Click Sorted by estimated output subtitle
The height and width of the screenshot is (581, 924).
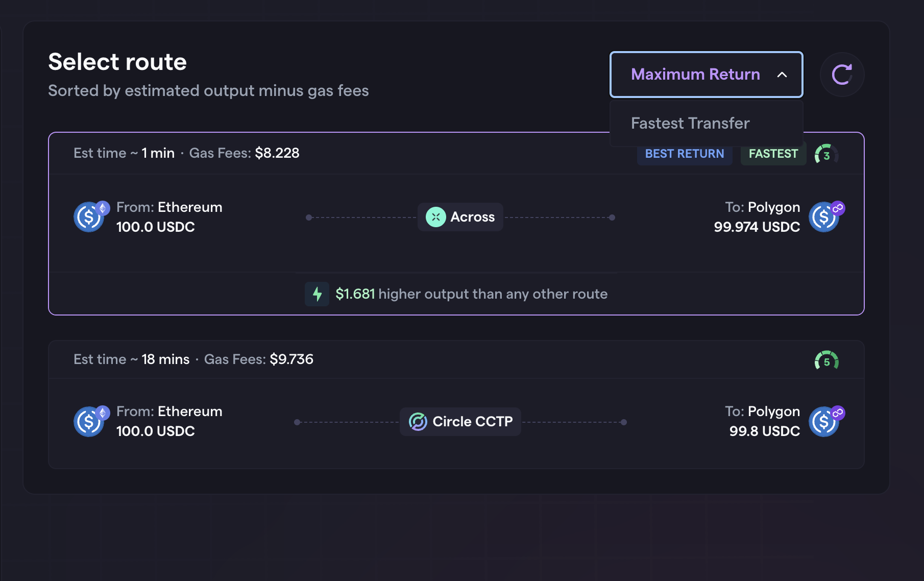click(x=208, y=91)
